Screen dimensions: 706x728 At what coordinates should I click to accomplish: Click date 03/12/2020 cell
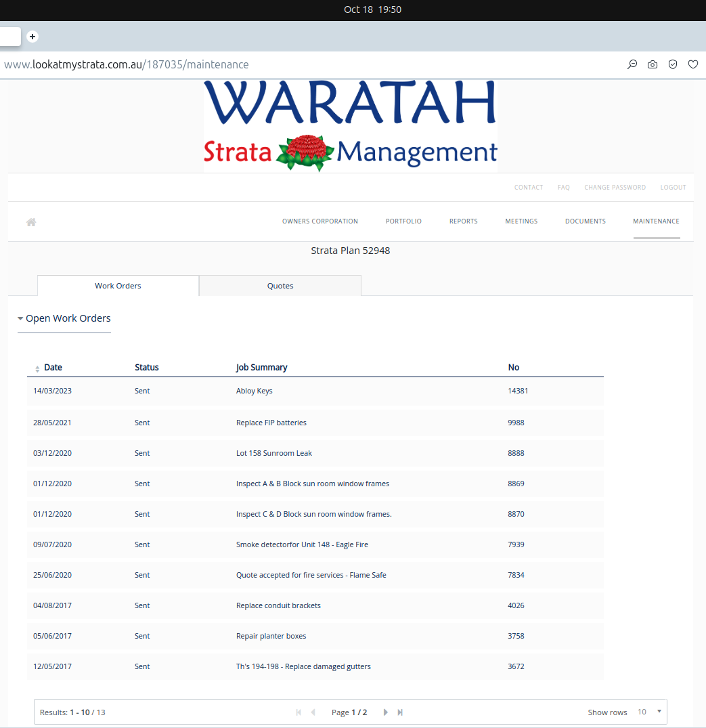(52, 453)
